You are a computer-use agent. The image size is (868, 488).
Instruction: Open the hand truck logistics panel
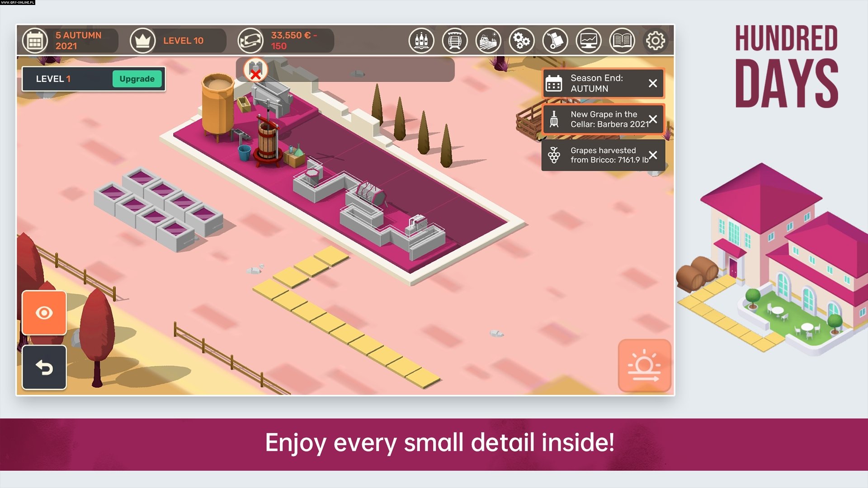pos(556,41)
